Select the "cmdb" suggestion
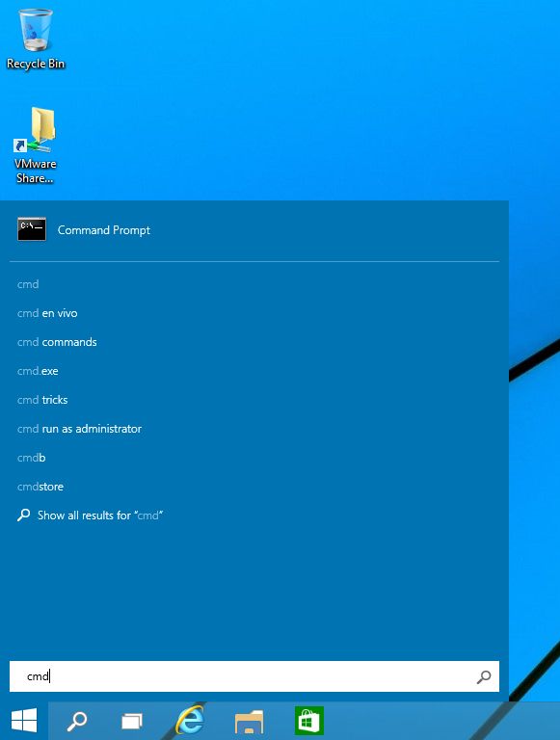 point(31,458)
